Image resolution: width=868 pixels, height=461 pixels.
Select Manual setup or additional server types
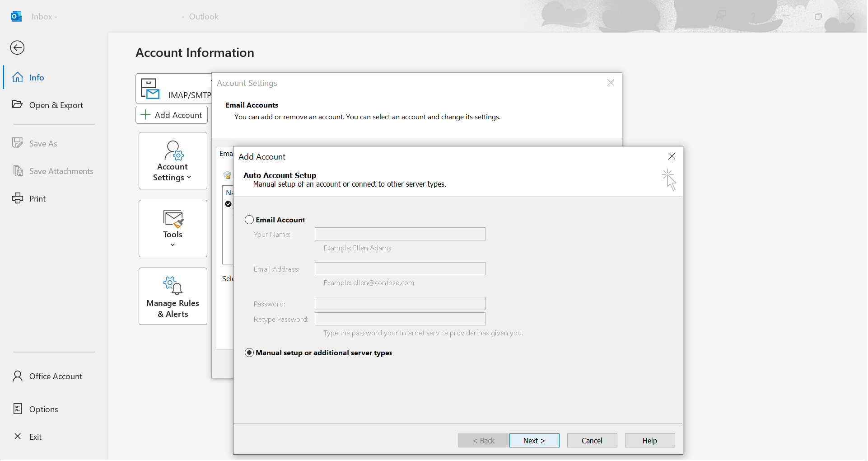(249, 353)
